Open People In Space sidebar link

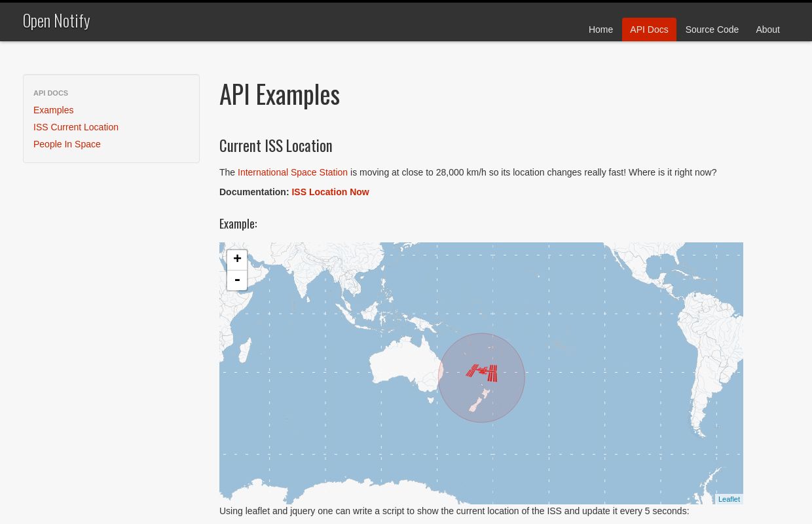[67, 144]
